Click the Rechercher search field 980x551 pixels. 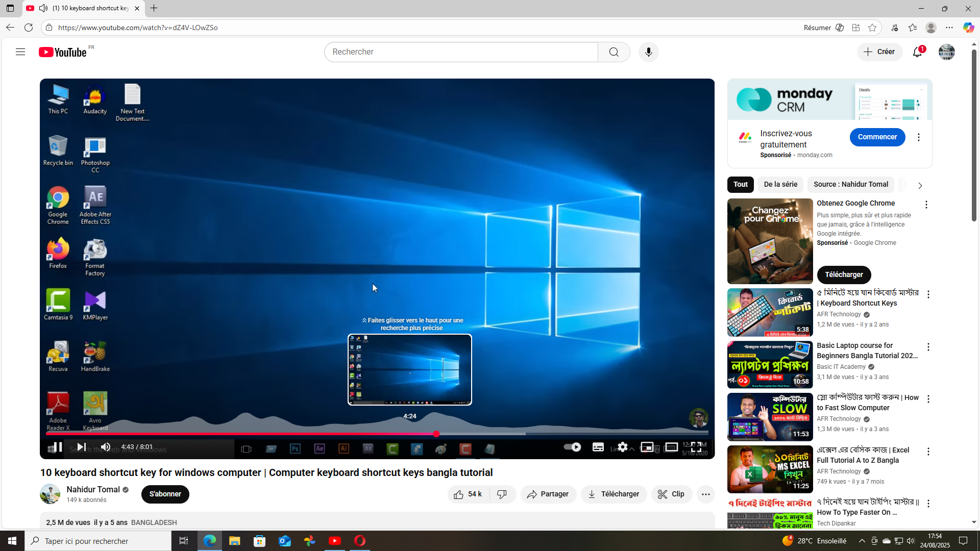click(x=461, y=52)
